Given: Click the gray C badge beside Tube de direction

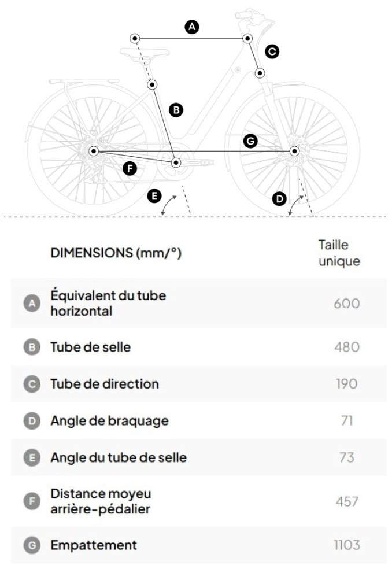Looking at the screenshot, I should [x=31, y=384].
